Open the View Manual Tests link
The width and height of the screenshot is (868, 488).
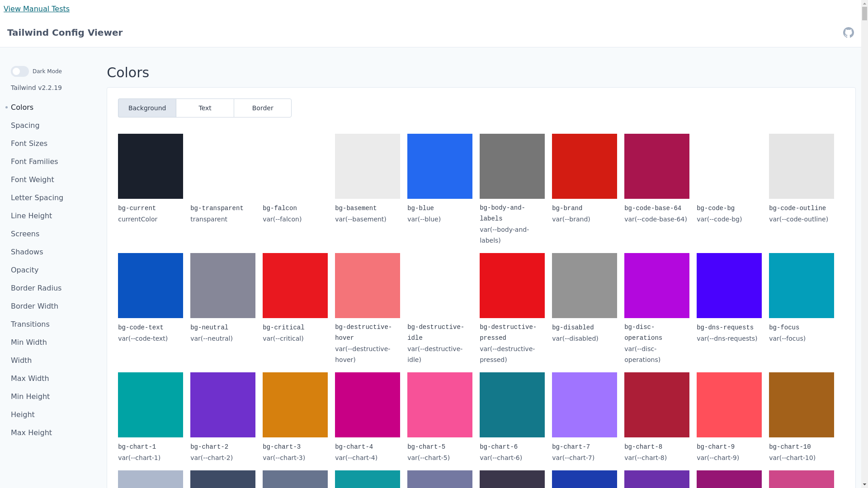(37, 9)
